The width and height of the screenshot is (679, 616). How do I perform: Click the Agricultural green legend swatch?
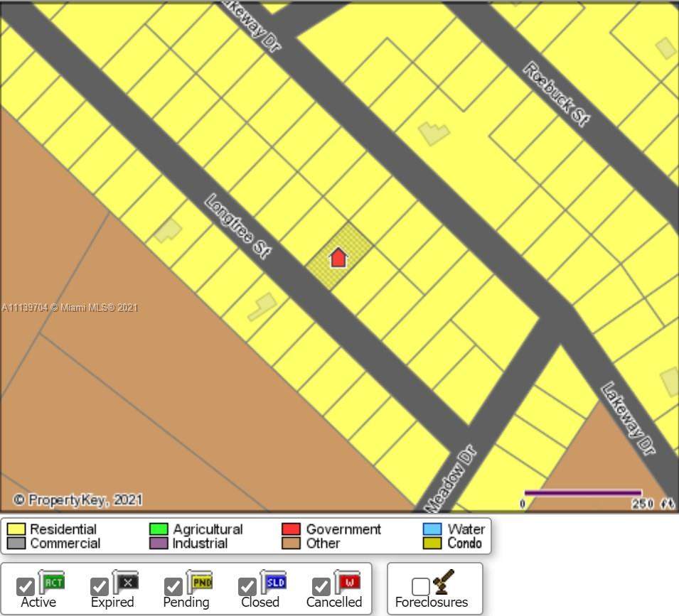[x=159, y=529]
